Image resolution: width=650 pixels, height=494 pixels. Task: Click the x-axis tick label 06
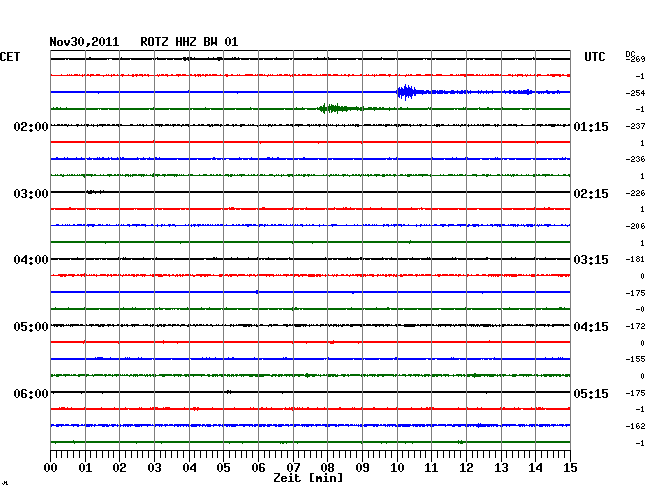[x=258, y=468]
